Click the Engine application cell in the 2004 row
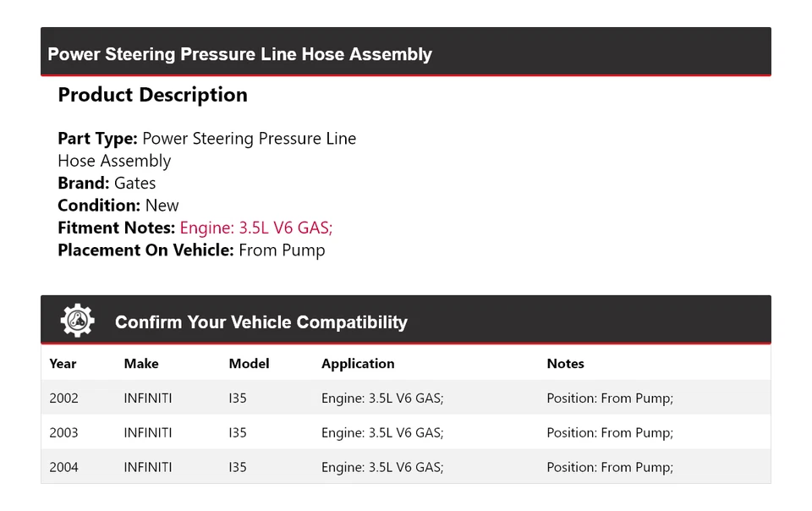This screenshot has height=511, width=812. click(382, 467)
